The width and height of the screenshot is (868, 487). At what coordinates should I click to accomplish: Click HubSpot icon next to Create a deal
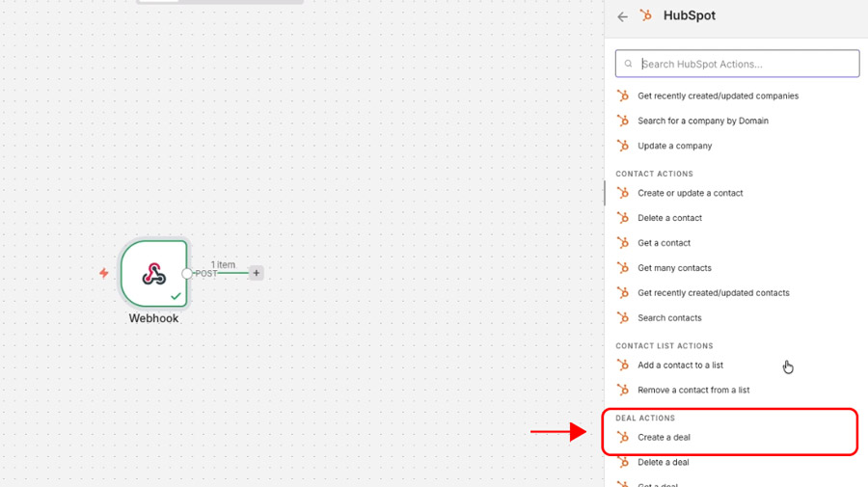tap(623, 438)
